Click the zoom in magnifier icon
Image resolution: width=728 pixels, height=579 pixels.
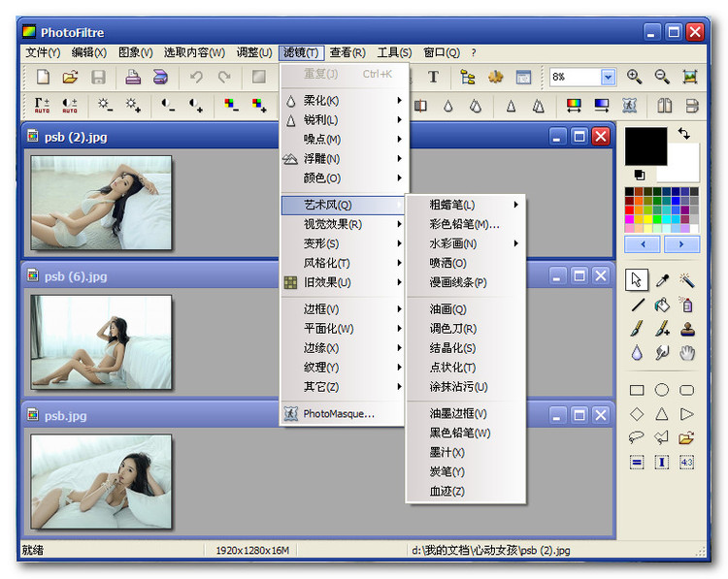click(x=635, y=77)
